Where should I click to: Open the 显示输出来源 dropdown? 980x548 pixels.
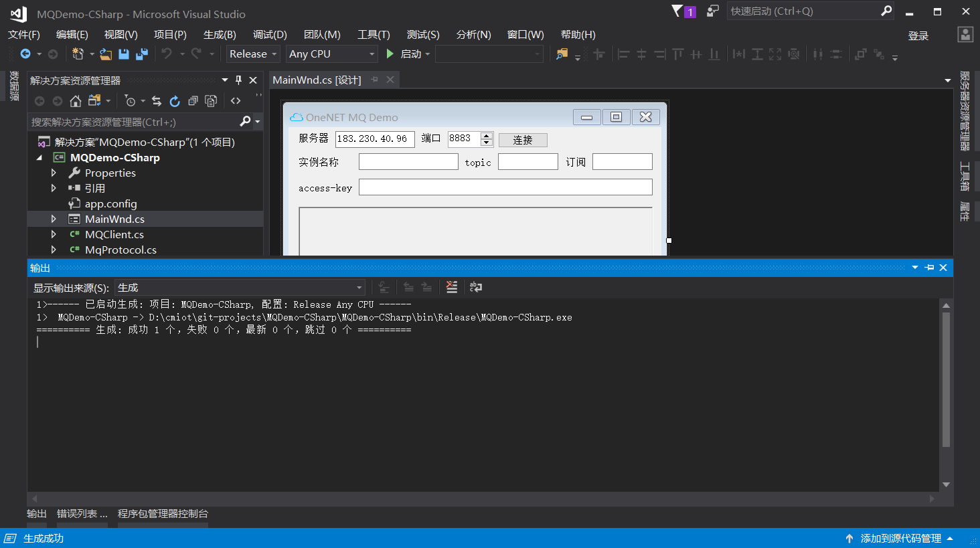pos(240,288)
